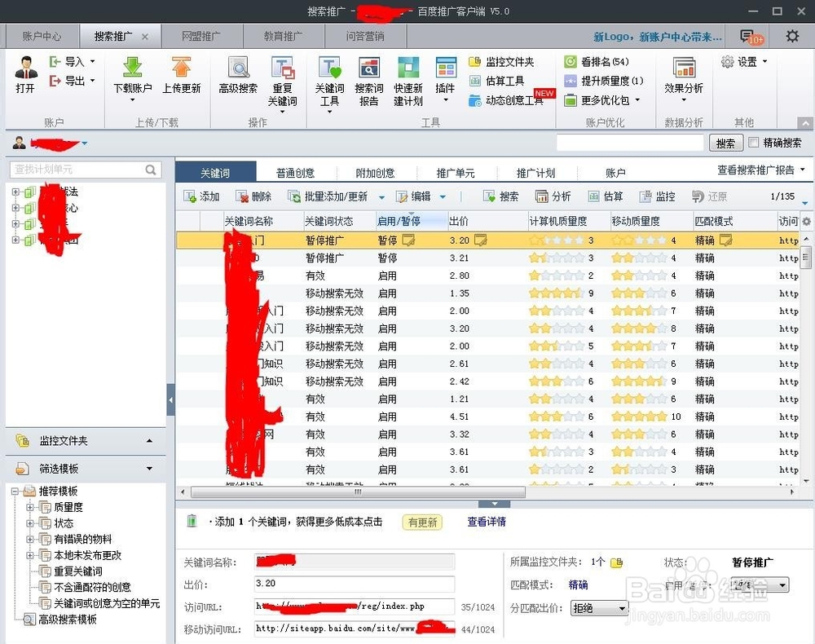Open the 附加创意 tab
This screenshot has width=815, height=644.
coord(375,173)
